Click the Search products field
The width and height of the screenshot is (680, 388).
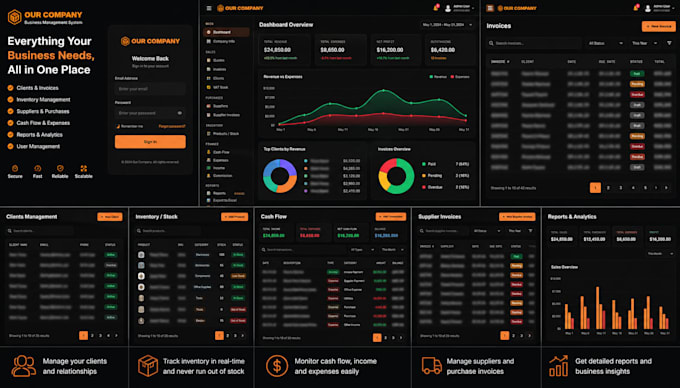tap(169, 231)
